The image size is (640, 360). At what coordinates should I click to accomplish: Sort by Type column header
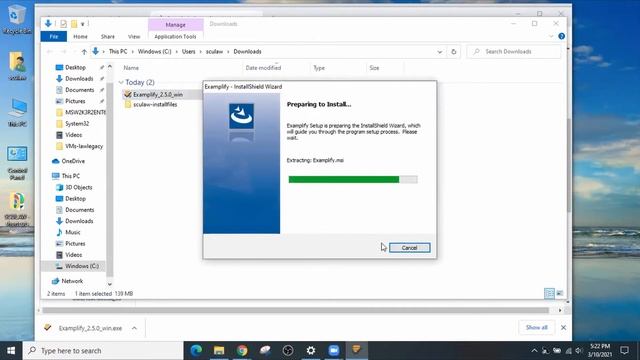click(319, 68)
